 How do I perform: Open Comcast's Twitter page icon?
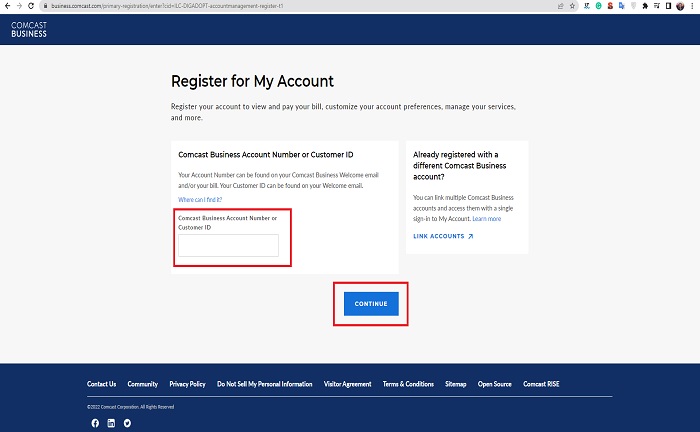127,423
